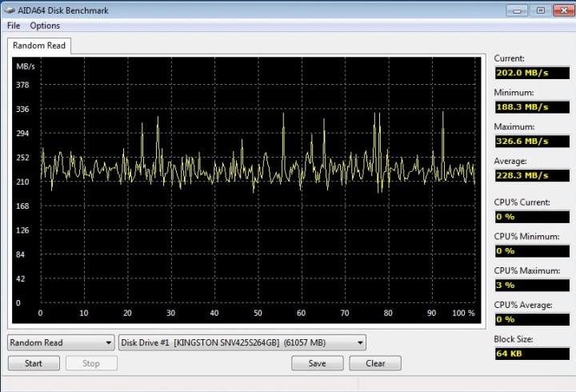576x392 pixels.
Task: Click the CPU% Maximum 3 % value
Action: tap(532, 285)
